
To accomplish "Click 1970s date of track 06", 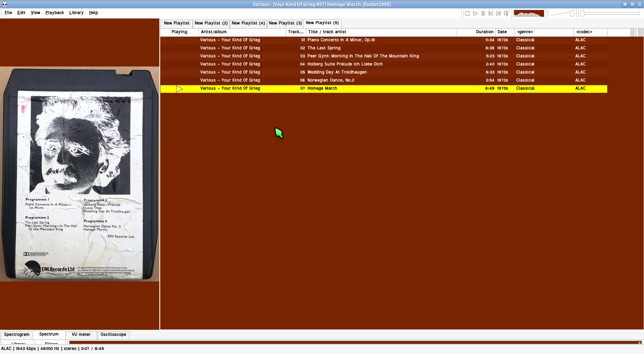I will click(502, 80).
